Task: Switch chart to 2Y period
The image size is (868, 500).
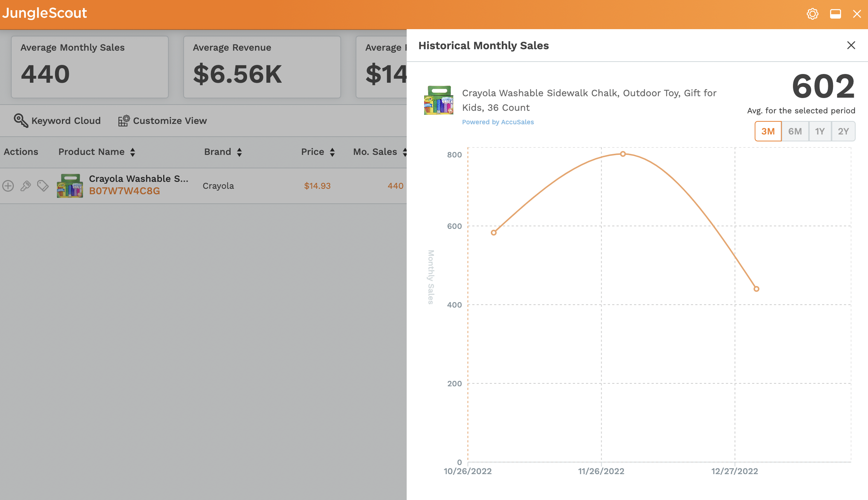Action: pos(843,131)
